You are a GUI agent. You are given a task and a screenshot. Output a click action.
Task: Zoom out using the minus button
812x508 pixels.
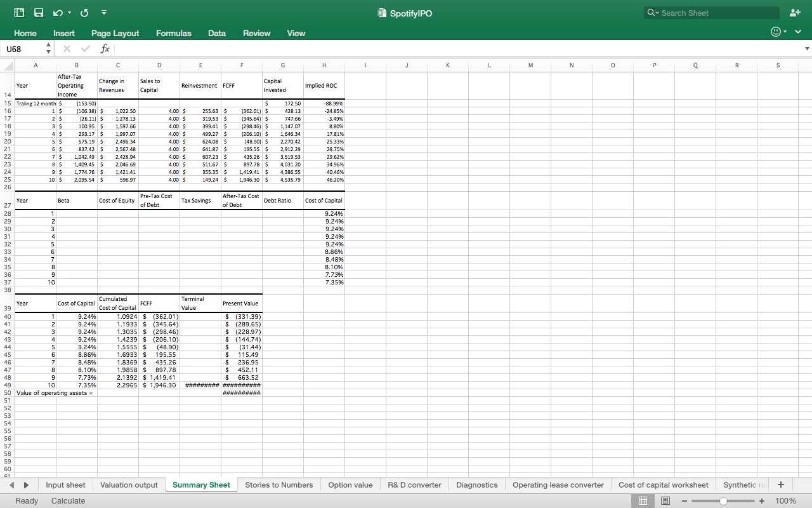(x=685, y=501)
